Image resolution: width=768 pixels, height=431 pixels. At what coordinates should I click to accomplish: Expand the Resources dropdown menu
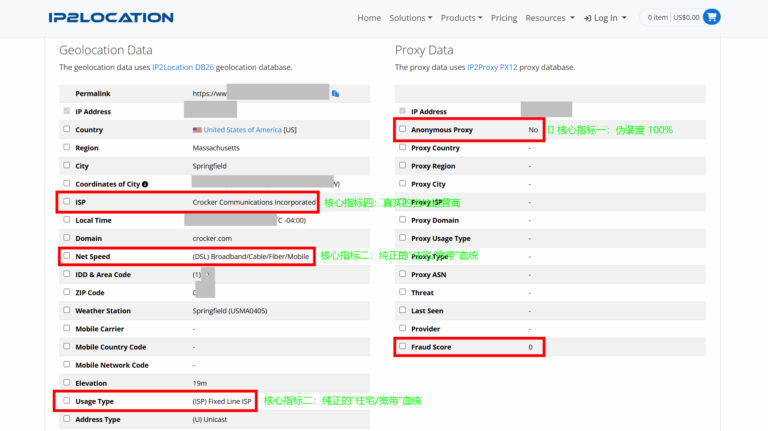click(x=550, y=18)
